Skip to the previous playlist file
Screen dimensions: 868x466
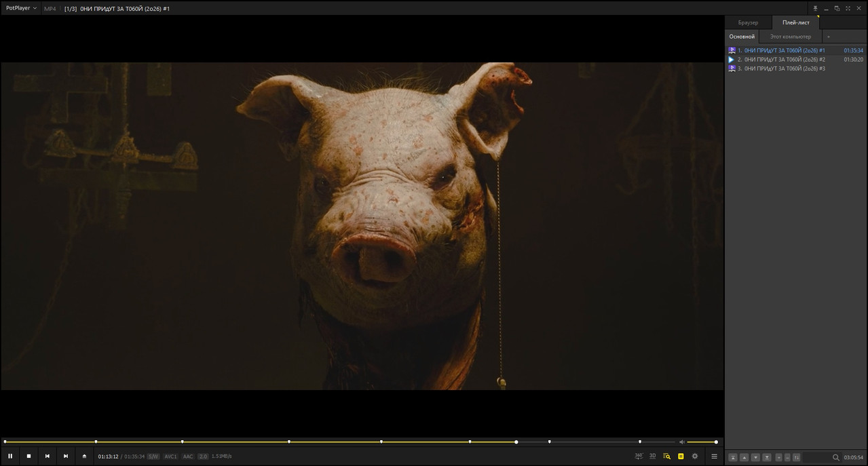(48, 457)
